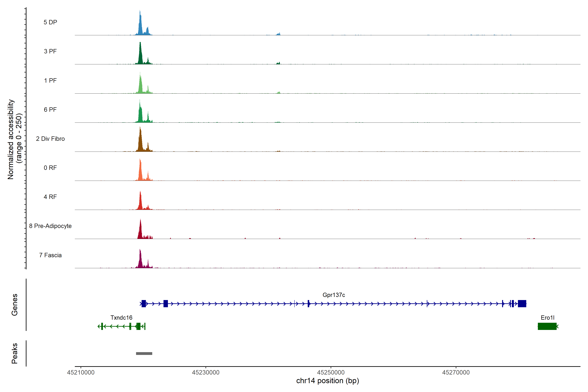Click the chr14 position axis title
The width and height of the screenshot is (588, 392).
pyautogui.click(x=327, y=381)
